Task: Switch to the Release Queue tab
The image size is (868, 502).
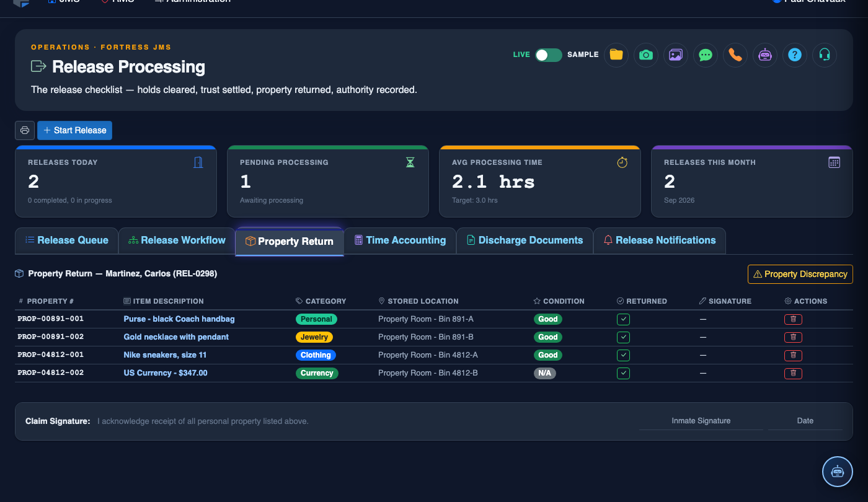Action: (x=66, y=240)
